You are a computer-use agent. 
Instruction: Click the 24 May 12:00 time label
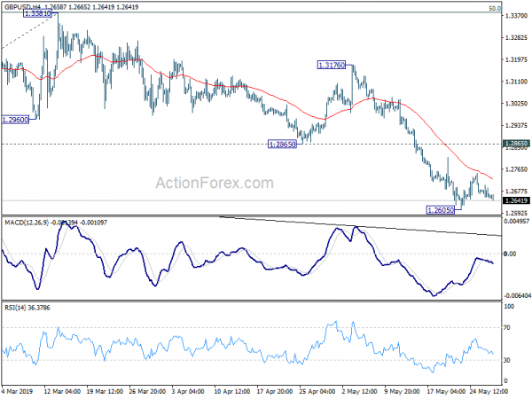489,391
